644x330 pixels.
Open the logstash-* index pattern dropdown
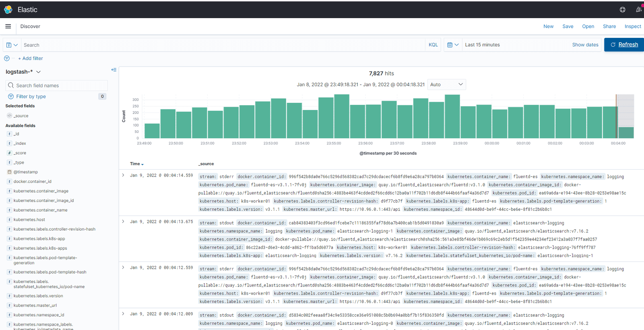(x=23, y=72)
